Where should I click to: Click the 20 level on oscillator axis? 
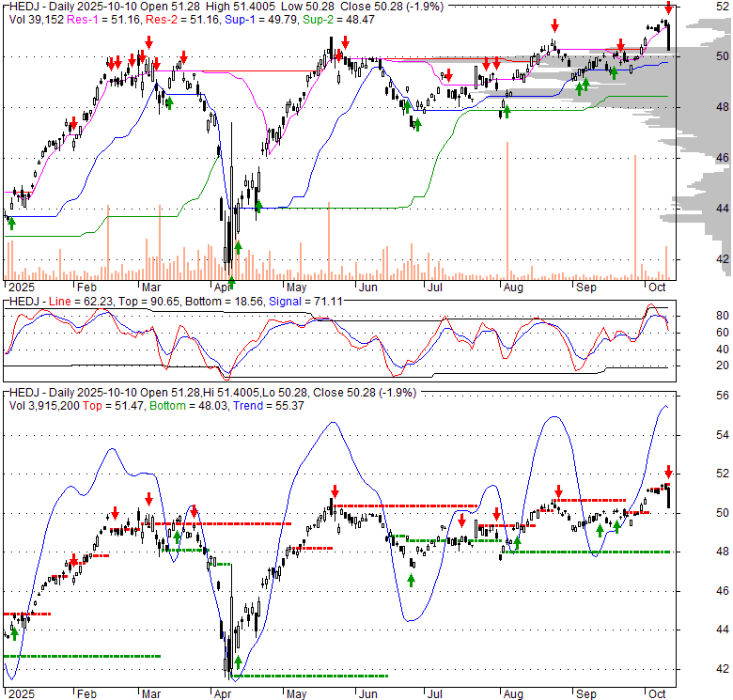click(723, 366)
